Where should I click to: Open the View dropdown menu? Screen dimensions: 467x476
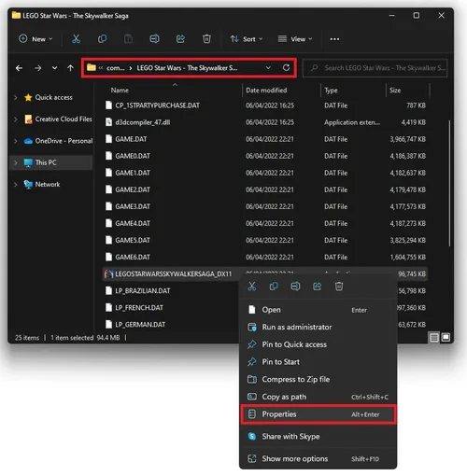coord(294,39)
